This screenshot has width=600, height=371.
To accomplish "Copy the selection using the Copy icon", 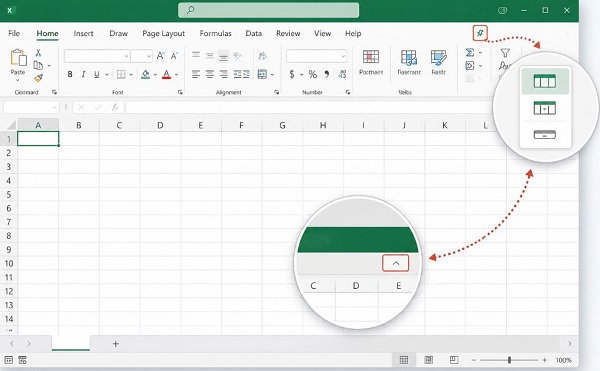I will coord(38,65).
